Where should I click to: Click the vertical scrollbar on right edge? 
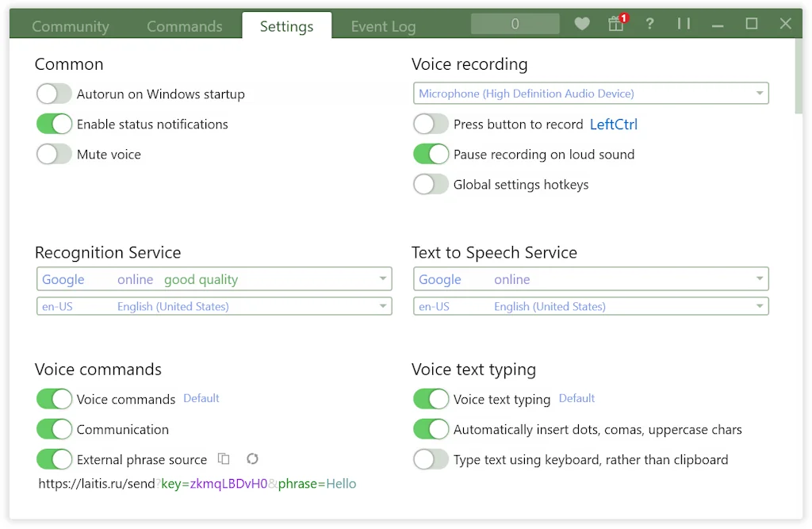click(x=799, y=75)
